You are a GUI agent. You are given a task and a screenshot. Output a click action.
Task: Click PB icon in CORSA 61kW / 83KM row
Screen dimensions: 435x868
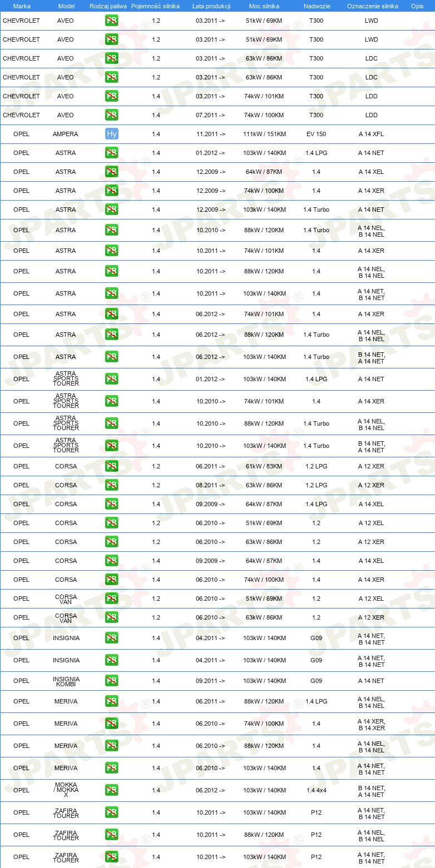click(x=112, y=466)
